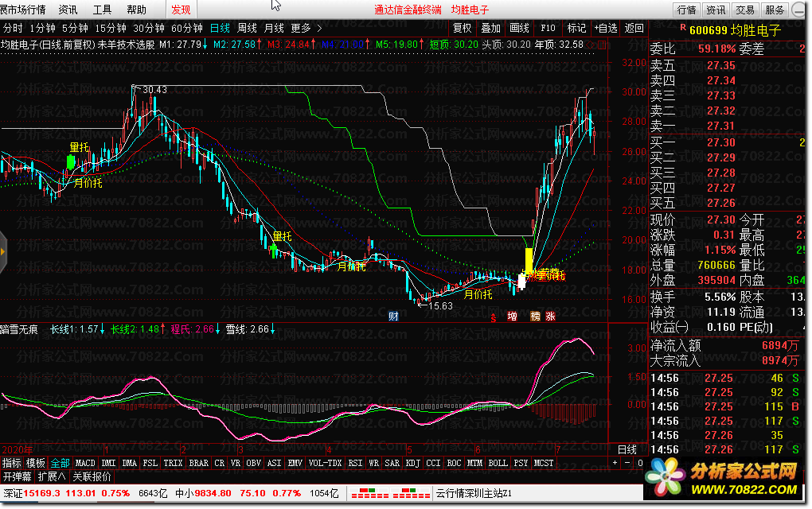The width and height of the screenshot is (812, 509).
Task: Click the red 发现 tab
Action: pyautogui.click(x=181, y=10)
